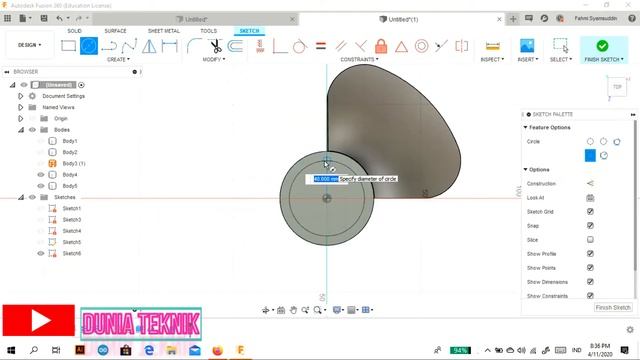Expand the Origin folder node

(20, 118)
